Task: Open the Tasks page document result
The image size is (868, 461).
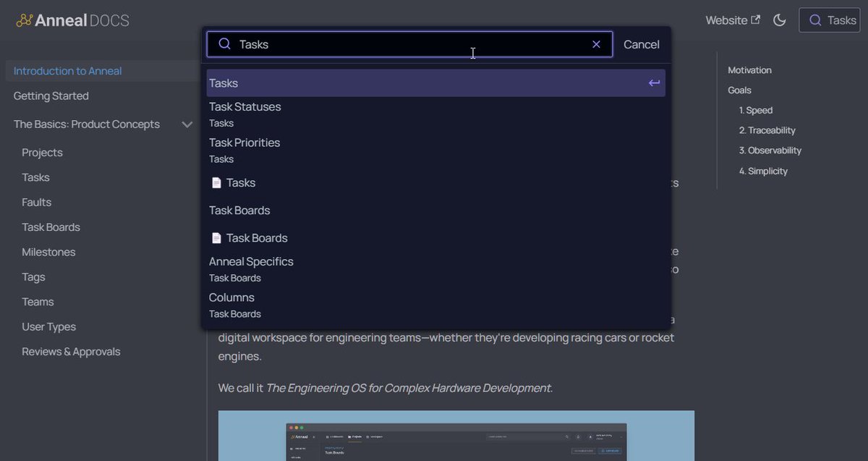Action: (435, 183)
